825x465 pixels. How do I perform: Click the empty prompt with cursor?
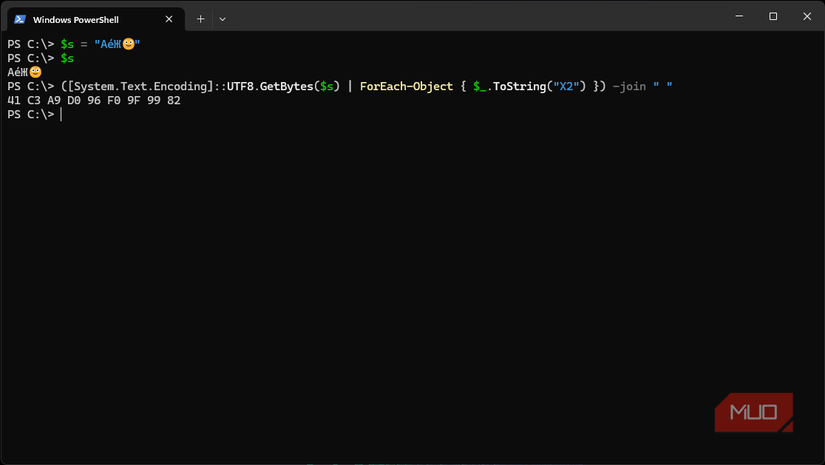click(x=35, y=114)
